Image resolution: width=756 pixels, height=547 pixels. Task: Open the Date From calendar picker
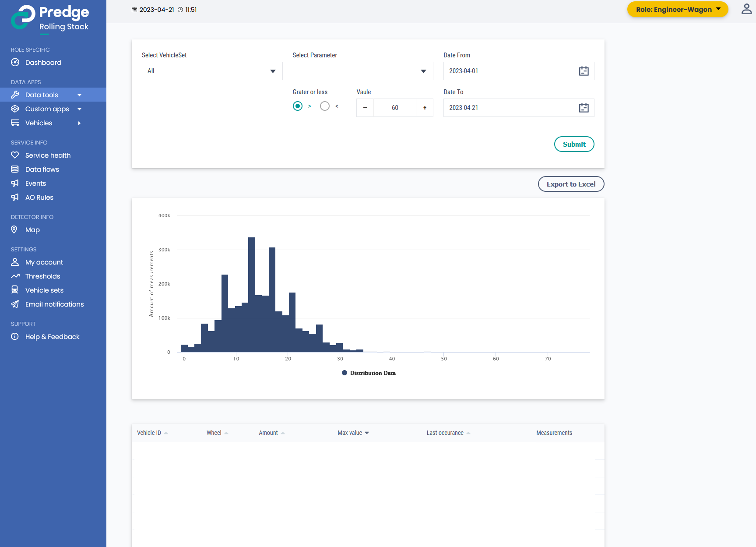(584, 71)
